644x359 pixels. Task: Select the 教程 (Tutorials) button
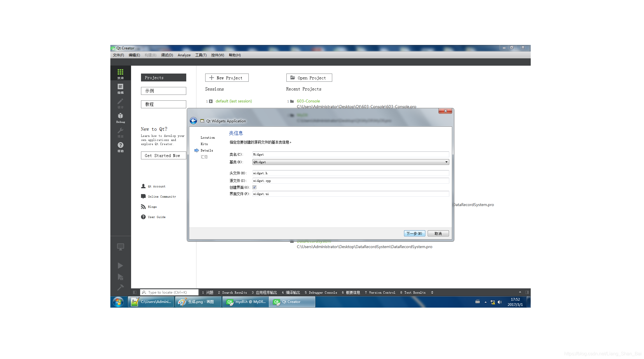click(163, 104)
